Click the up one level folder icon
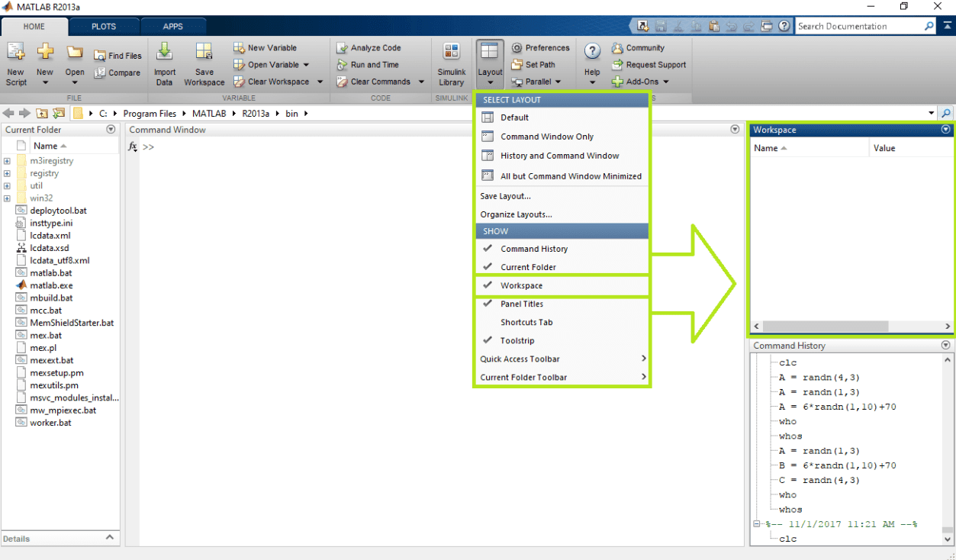The height and width of the screenshot is (560, 956). pos(41,114)
